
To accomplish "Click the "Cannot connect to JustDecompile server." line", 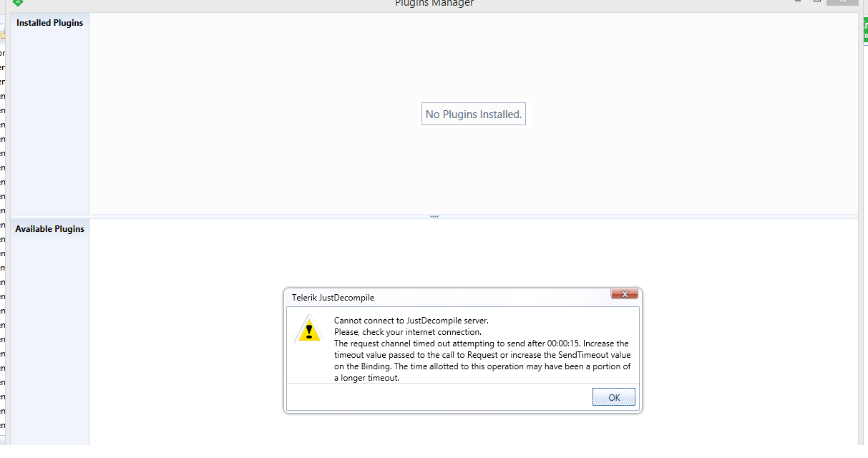I will point(411,321).
